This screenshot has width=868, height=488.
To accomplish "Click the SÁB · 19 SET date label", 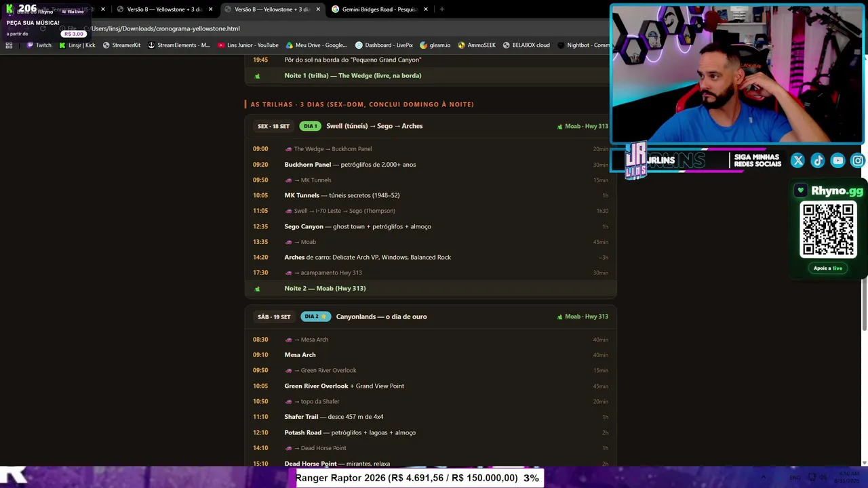I will click(x=274, y=317).
